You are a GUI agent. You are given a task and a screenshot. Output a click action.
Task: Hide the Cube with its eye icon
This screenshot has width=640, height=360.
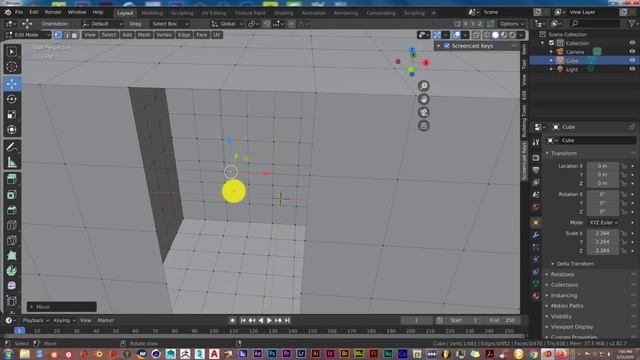(x=632, y=60)
